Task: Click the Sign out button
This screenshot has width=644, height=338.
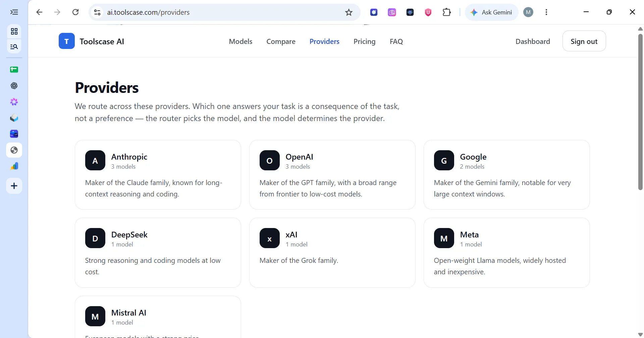Action: click(x=584, y=41)
